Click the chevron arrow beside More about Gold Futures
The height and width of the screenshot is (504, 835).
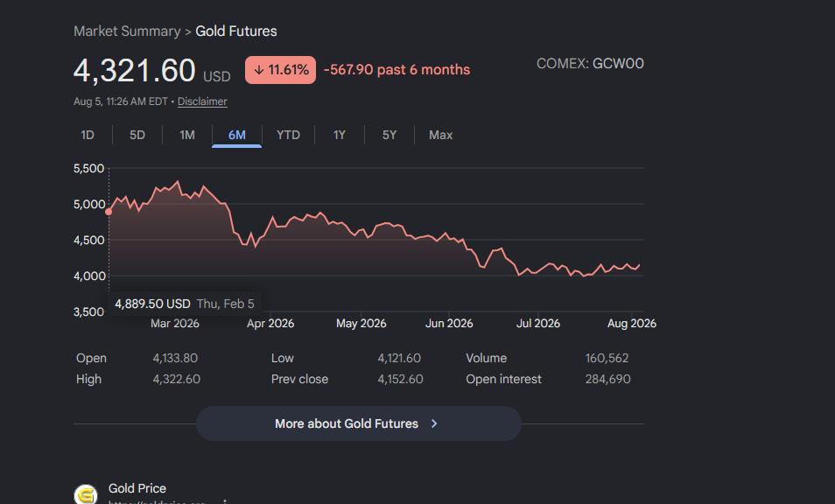(434, 423)
